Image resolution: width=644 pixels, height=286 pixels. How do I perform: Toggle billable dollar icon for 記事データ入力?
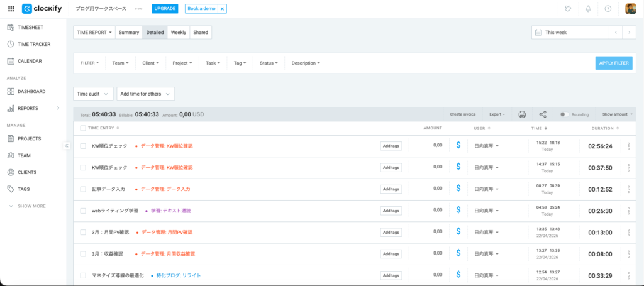[x=458, y=189]
